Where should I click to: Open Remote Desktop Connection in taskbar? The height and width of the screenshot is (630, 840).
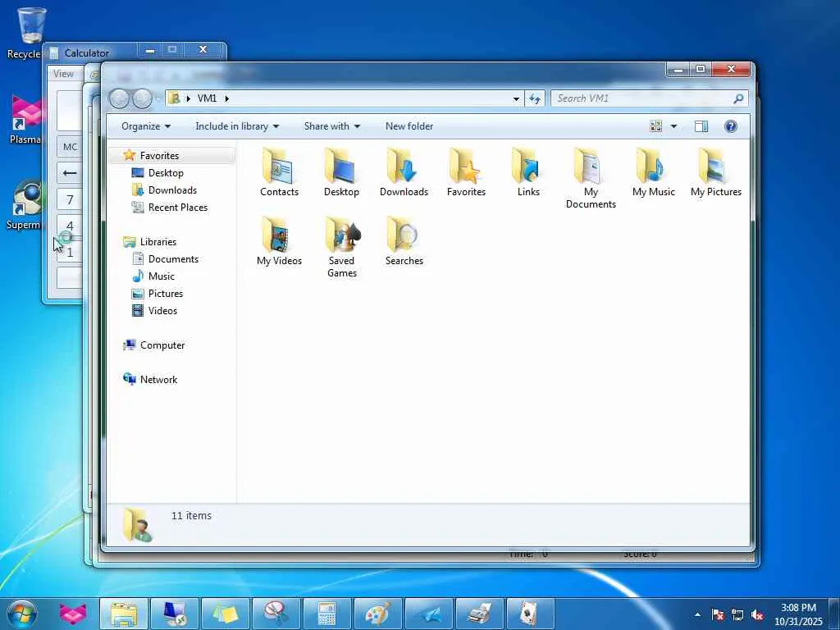(x=175, y=614)
